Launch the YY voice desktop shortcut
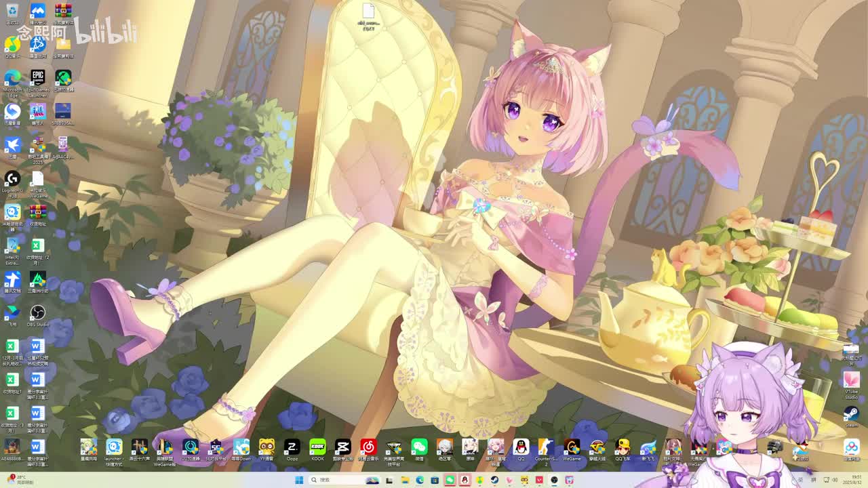This screenshot has width=868, height=488. [267, 451]
